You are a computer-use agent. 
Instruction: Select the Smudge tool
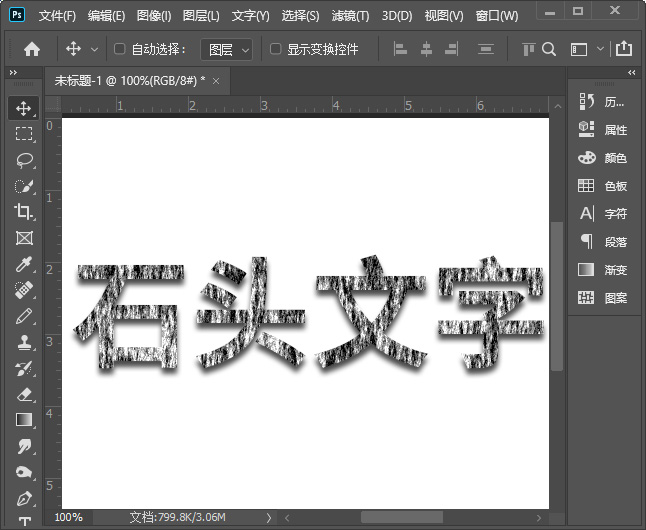(x=23, y=446)
